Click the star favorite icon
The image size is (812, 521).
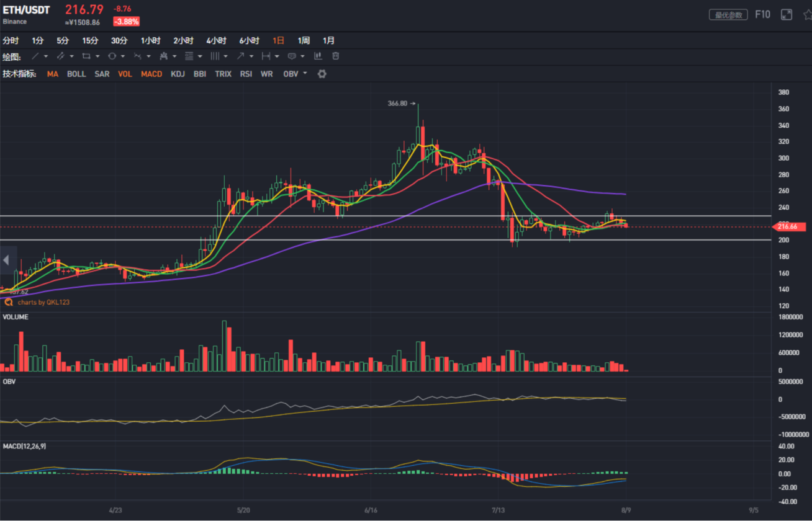click(x=807, y=15)
